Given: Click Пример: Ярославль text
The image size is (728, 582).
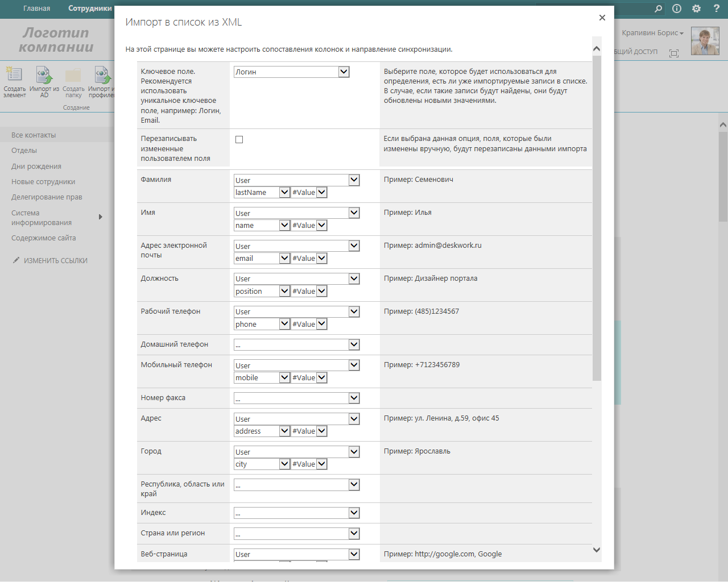Looking at the screenshot, I should point(417,451).
